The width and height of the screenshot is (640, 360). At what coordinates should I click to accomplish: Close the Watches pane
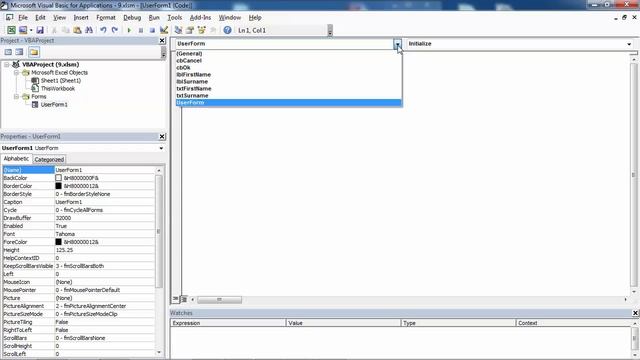tap(635, 313)
